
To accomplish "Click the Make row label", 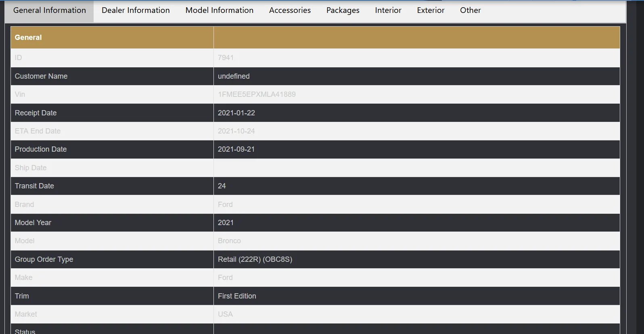I will pos(23,278).
